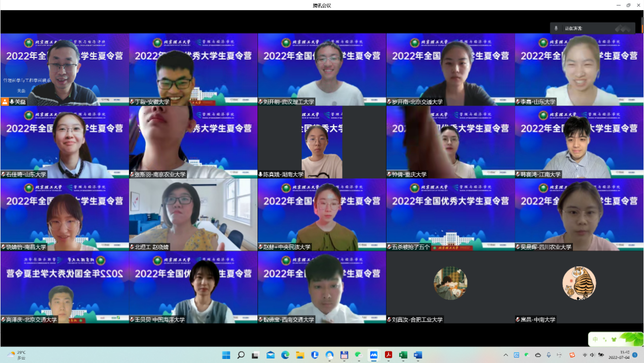Viewport: 644px width, 363px height.
Task: Click the muted mic icon for 韩赛鸿-江南大学
Action: (518, 174)
